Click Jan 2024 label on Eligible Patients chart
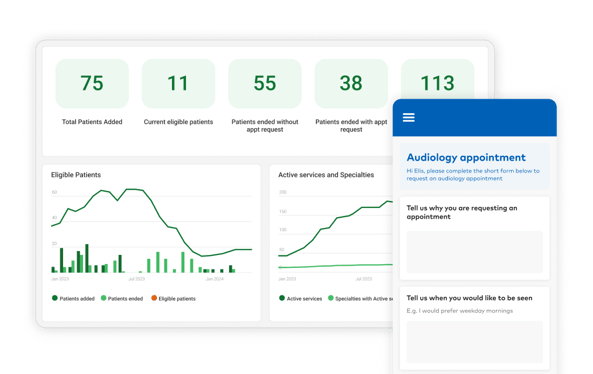This screenshot has height=374, width=593. 214,279
